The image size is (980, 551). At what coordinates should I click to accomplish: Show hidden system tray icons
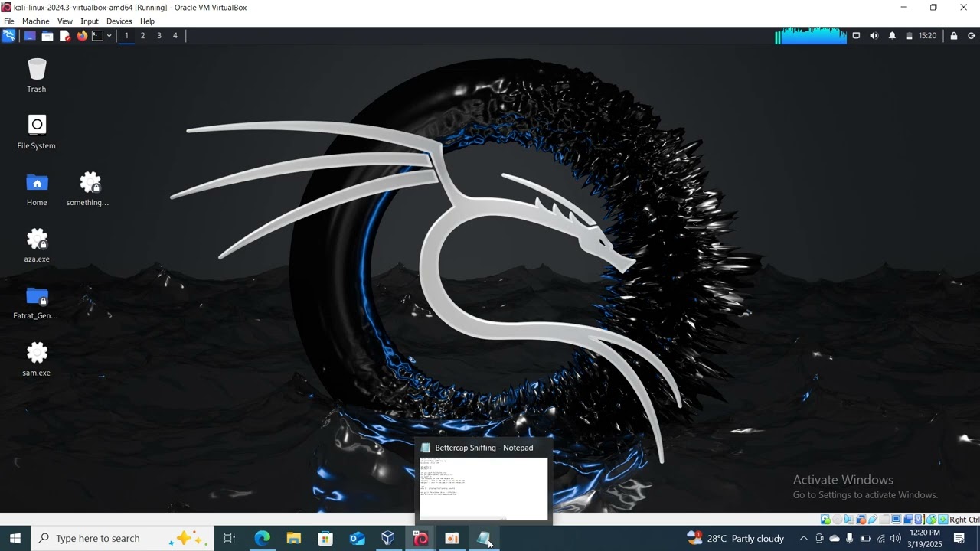[x=803, y=538]
